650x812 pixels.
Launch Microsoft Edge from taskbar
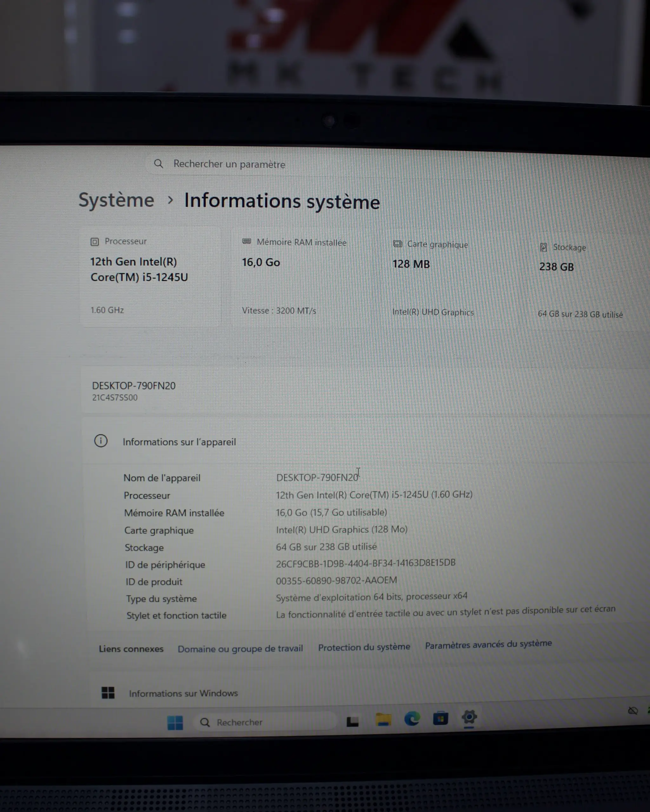point(412,719)
